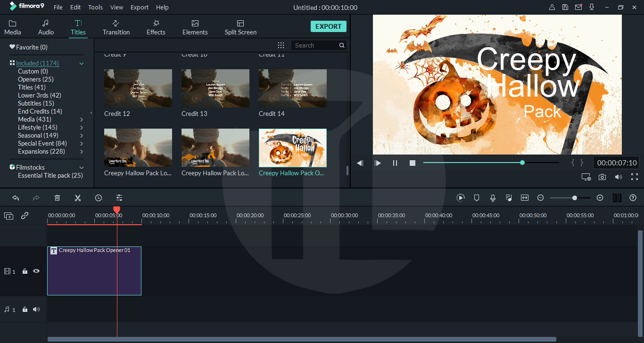Viewport: 644px width, 343px height.
Task: Zoom out timeline with minus icon
Action: tap(541, 198)
